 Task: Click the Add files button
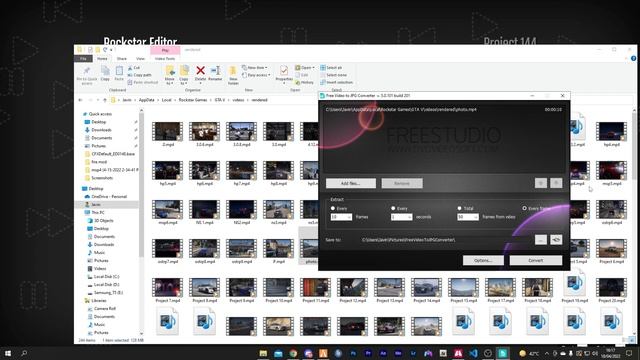[x=351, y=183]
